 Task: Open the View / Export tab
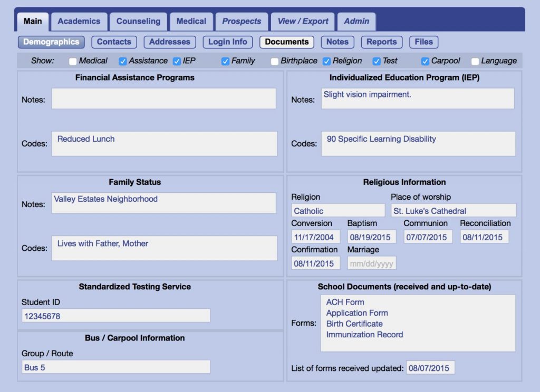[x=302, y=21]
